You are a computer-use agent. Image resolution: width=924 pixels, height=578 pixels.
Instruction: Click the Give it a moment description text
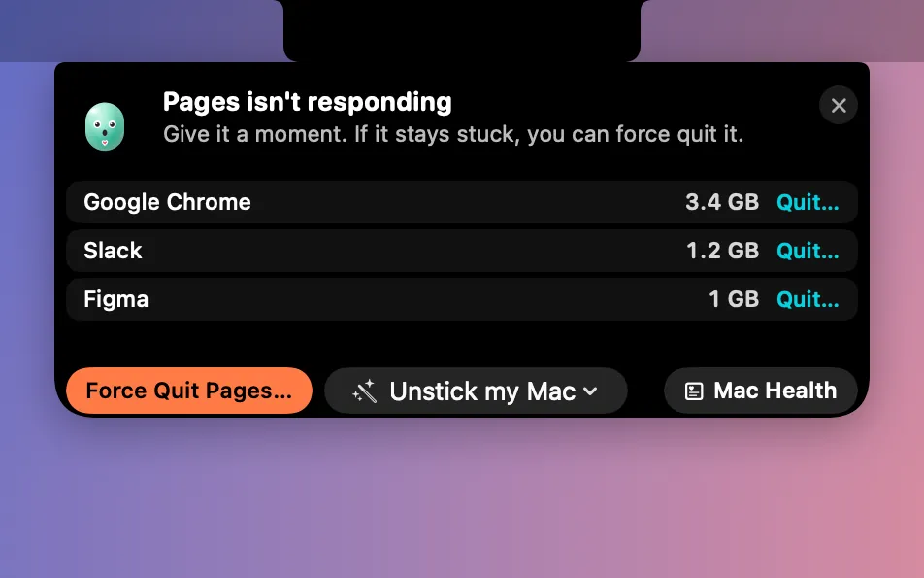point(453,134)
